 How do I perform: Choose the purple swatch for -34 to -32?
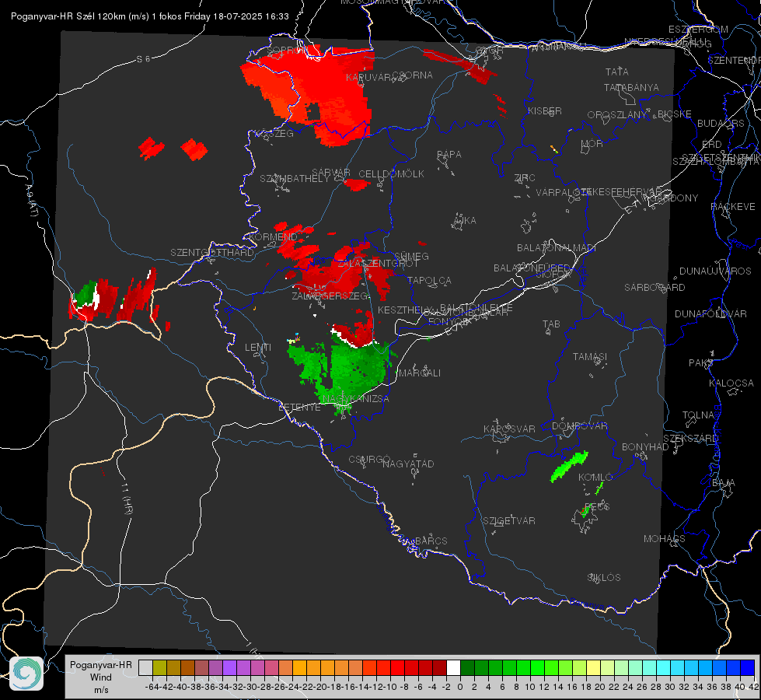coord(229,667)
